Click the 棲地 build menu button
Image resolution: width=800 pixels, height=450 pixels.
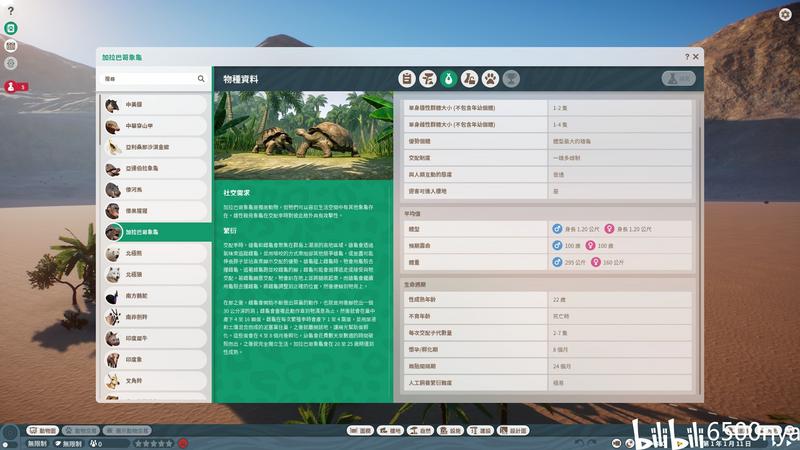390,431
